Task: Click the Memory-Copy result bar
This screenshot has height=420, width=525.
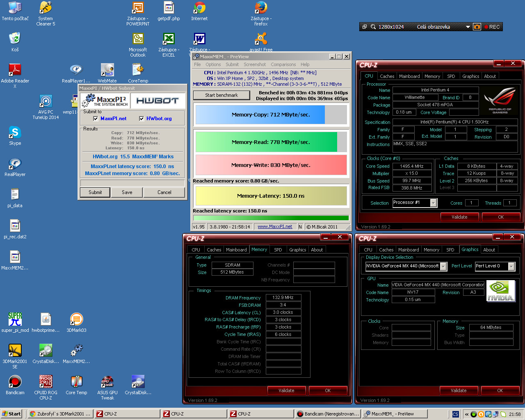Action: (x=271, y=115)
